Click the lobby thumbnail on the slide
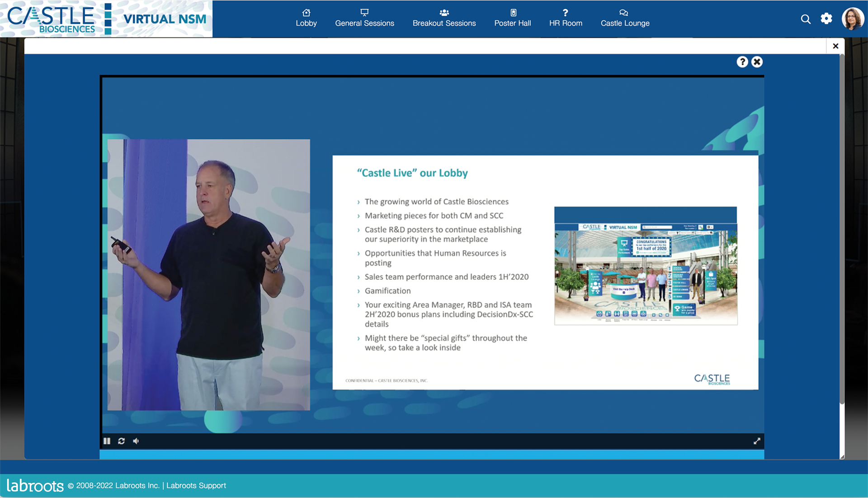Screen dimensions: 868x498 [646, 266]
